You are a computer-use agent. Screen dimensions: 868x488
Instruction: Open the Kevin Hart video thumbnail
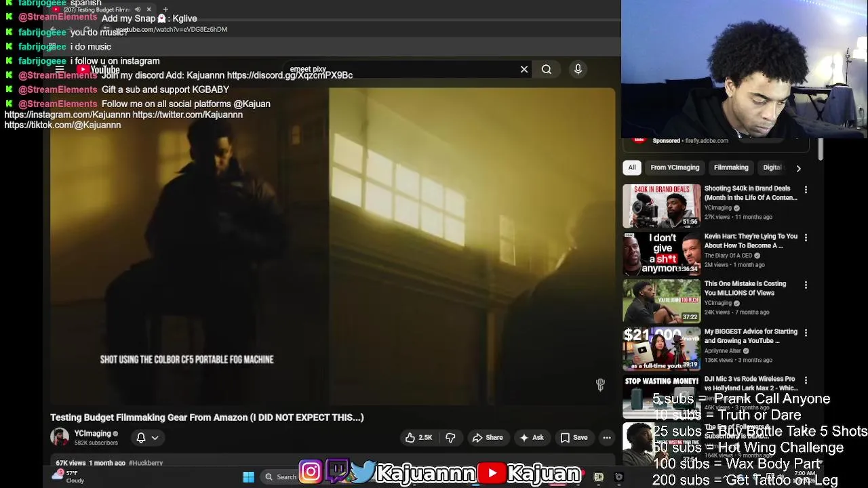[662, 253]
